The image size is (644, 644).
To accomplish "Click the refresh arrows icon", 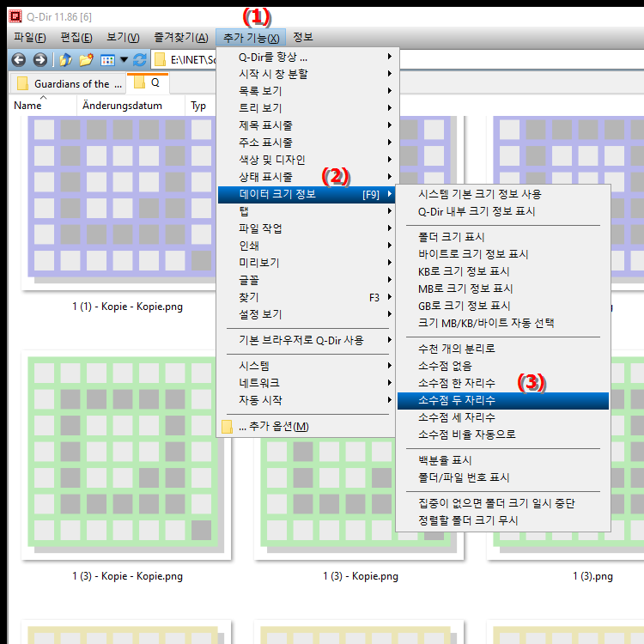I will click(x=140, y=60).
